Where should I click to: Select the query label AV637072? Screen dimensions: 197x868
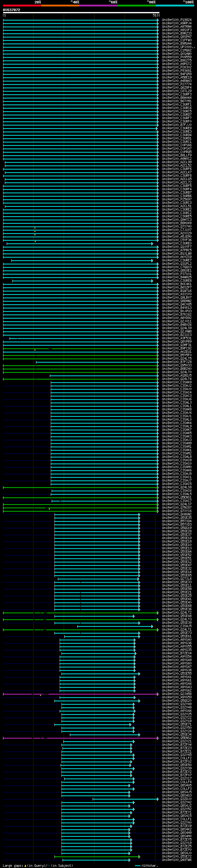point(11,10)
